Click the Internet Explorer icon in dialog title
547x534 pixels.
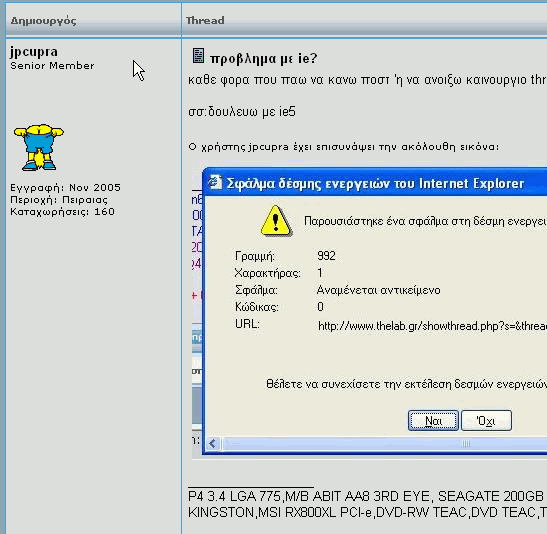[215, 182]
